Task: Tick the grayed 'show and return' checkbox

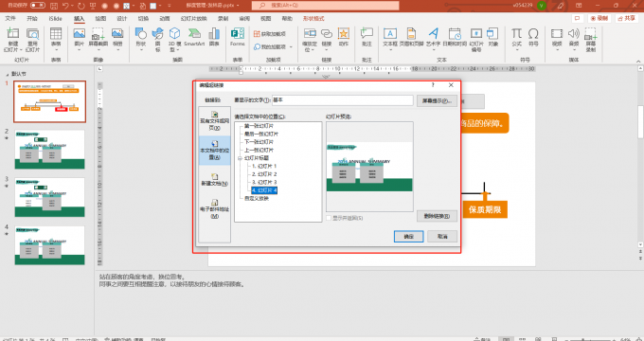Action: tap(329, 218)
